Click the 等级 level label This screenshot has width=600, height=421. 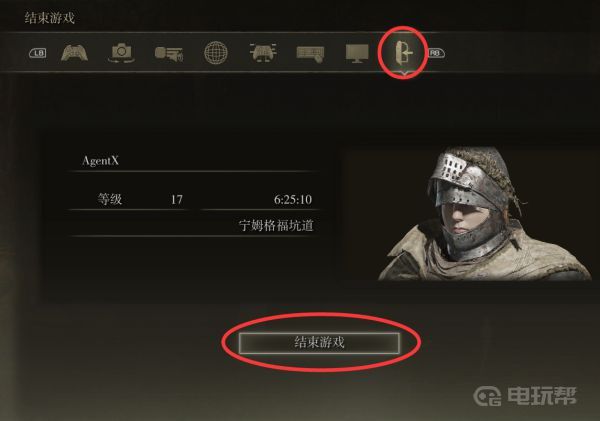point(109,199)
